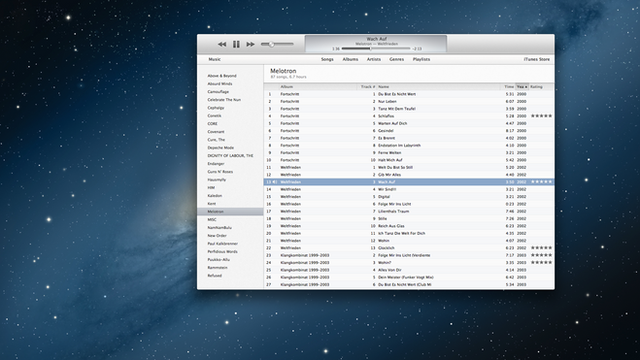Viewport: 640px width, 360px height.
Task: Select artist Guns N' Roses
Action: pos(220,172)
